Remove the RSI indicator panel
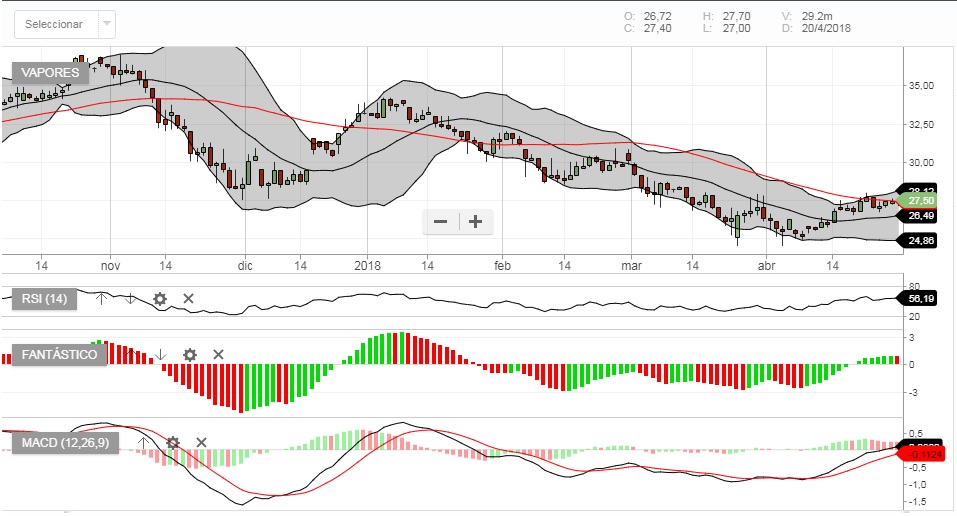Image resolution: width=957 pixels, height=516 pixels. [x=188, y=298]
